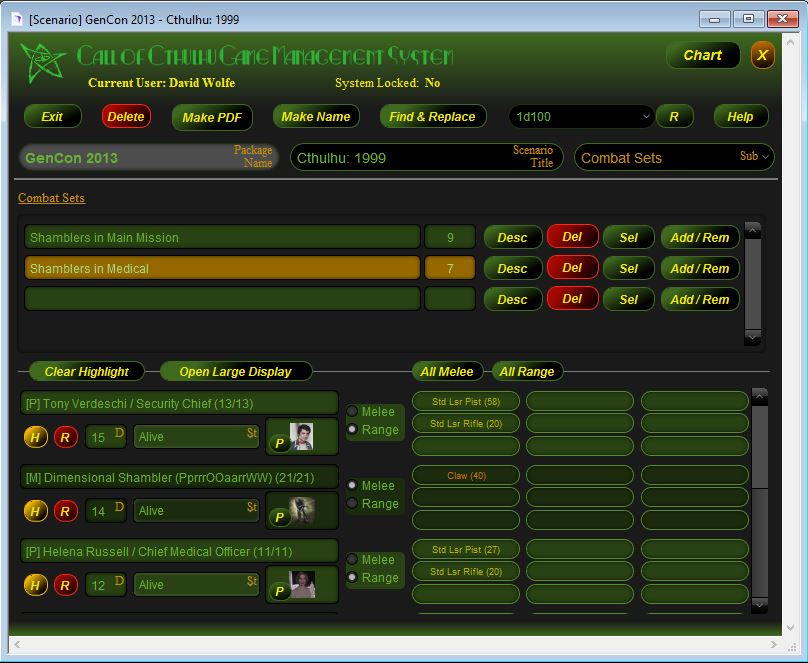Click the Tony Verdeschi / Security Chief name field

(x=179, y=403)
